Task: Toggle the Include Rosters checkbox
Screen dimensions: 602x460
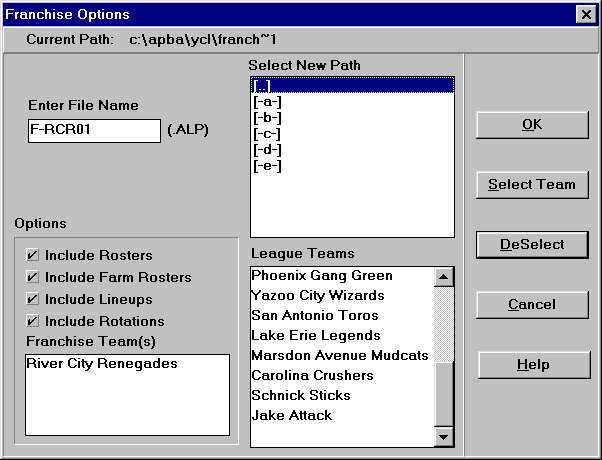Action: click(33, 256)
